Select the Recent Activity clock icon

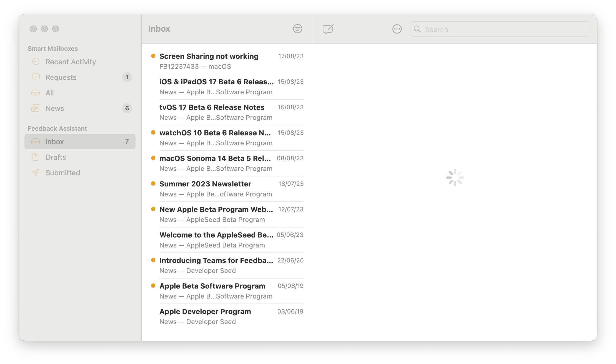(x=36, y=62)
